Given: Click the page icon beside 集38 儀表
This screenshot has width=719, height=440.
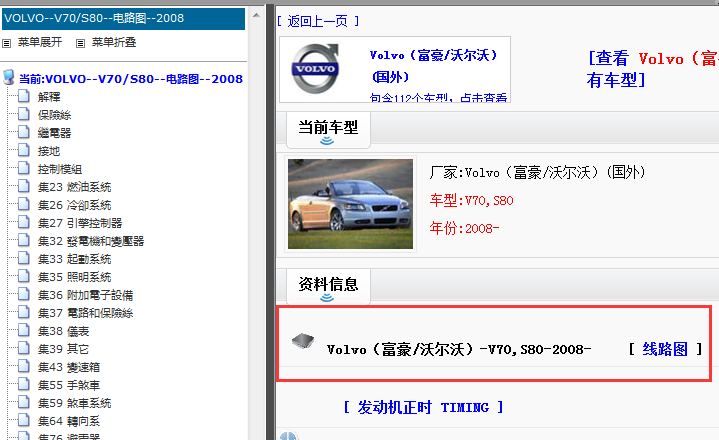Looking at the screenshot, I should coord(24,331).
